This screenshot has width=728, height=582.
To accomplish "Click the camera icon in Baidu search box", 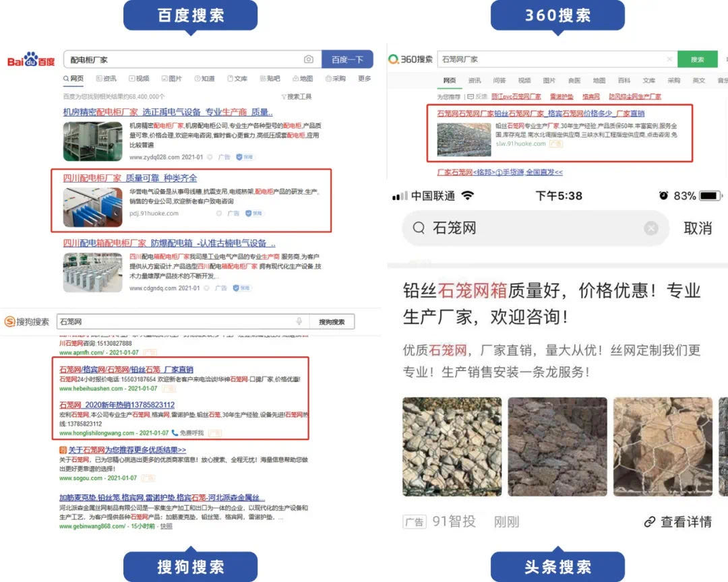I will [x=307, y=59].
